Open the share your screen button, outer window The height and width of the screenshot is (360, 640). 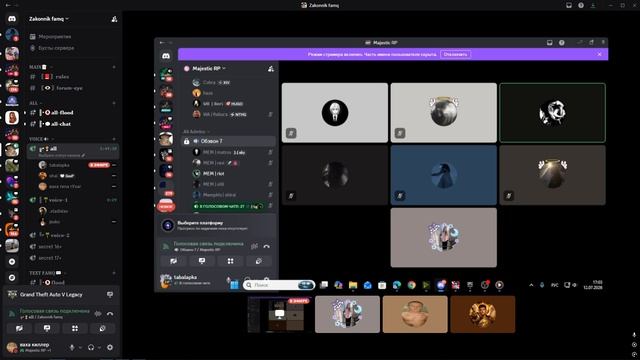(x=47, y=328)
